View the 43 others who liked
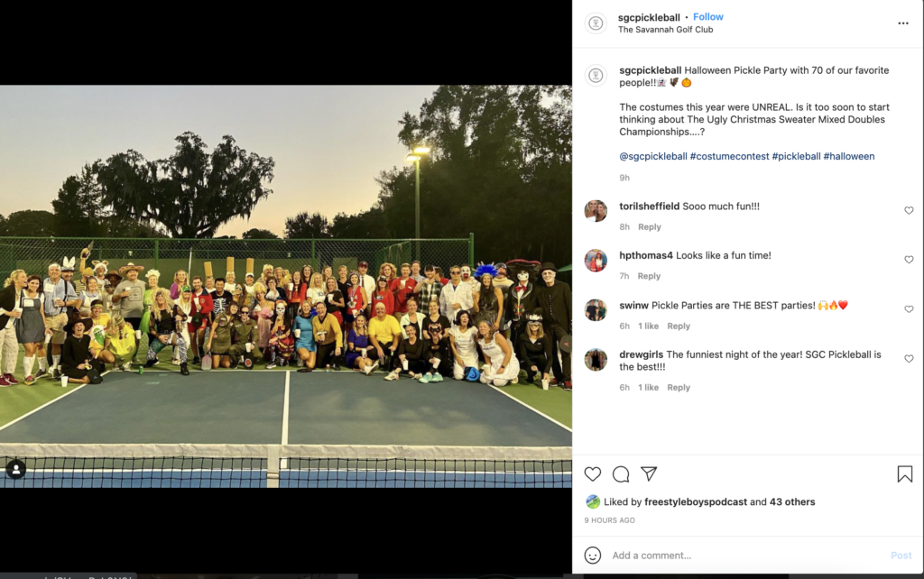Viewport: 924px width, 579px height. point(792,501)
